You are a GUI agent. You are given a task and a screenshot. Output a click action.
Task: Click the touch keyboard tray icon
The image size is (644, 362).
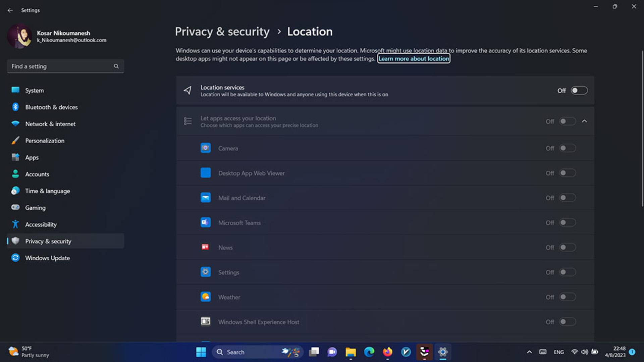[543, 352]
